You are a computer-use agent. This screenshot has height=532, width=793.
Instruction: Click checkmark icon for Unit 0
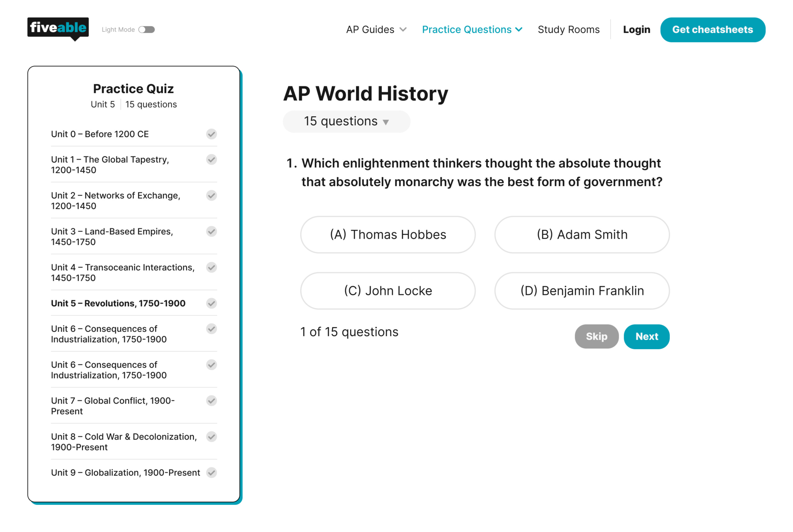click(211, 134)
